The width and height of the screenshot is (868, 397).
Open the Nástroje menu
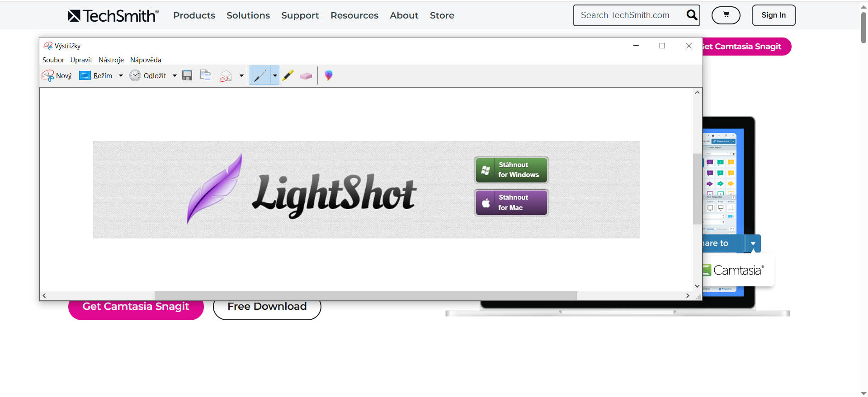(x=111, y=60)
